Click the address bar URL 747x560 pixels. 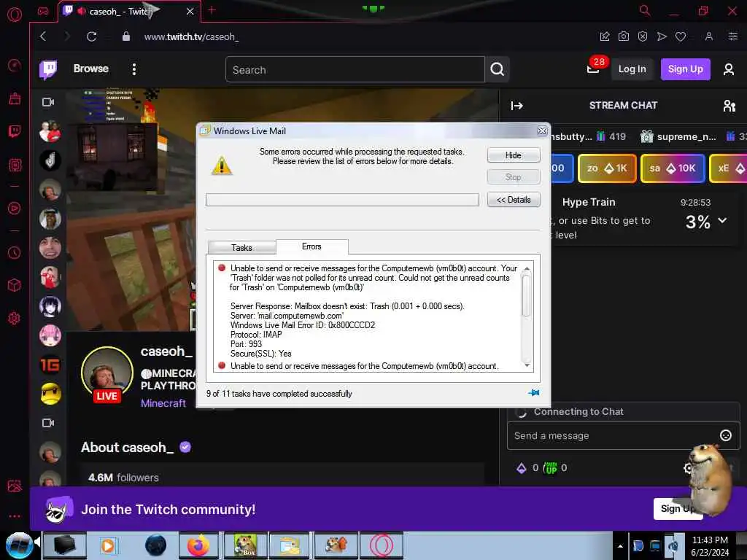click(x=191, y=36)
